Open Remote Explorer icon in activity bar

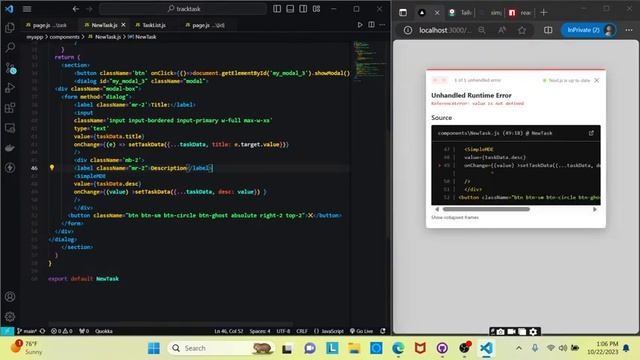10,128
